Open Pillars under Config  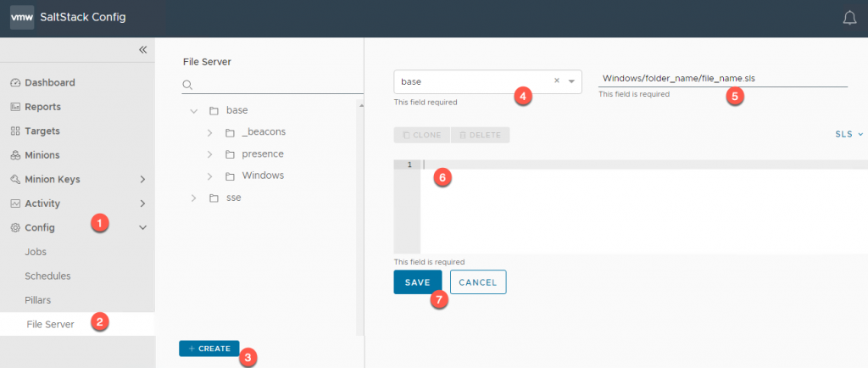(37, 300)
